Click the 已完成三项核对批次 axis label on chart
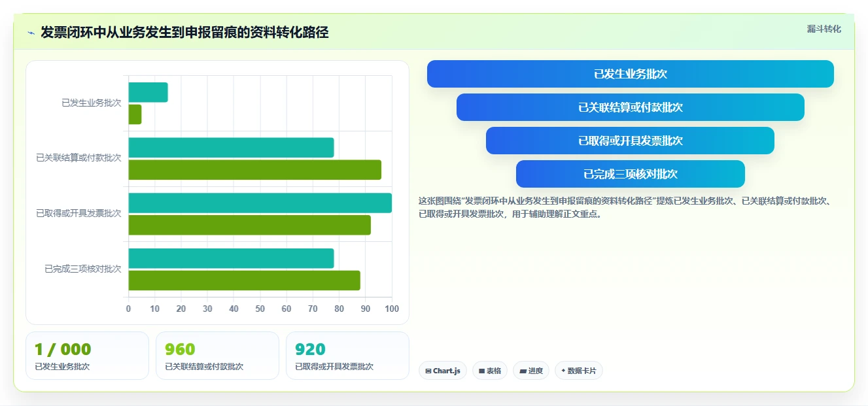 click(x=83, y=269)
